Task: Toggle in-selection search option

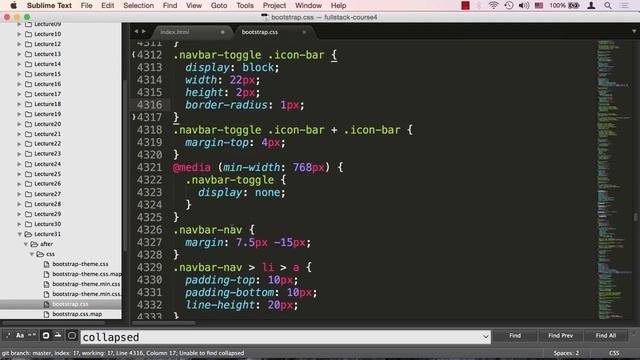Action: tap(58, 336)
